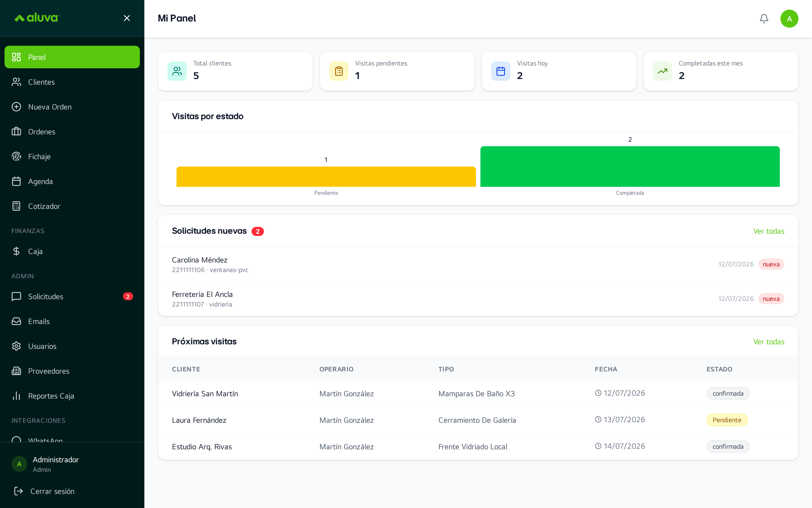Click the Solicitudes chat icon in sidebar
The image size is (812, 508).
pos(16,296)
